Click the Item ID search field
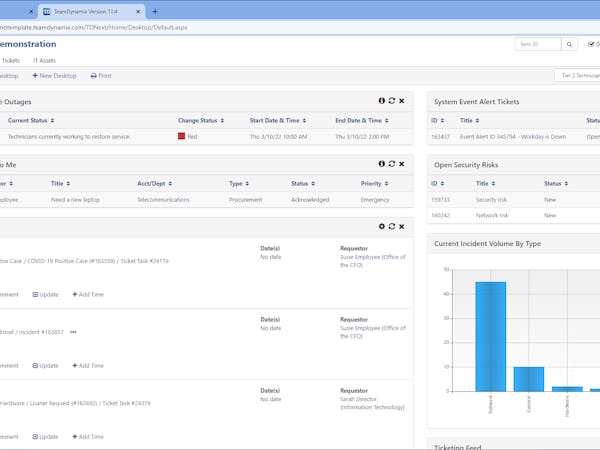The width and height of the screenshot is (600, 450). click(538, 44)
